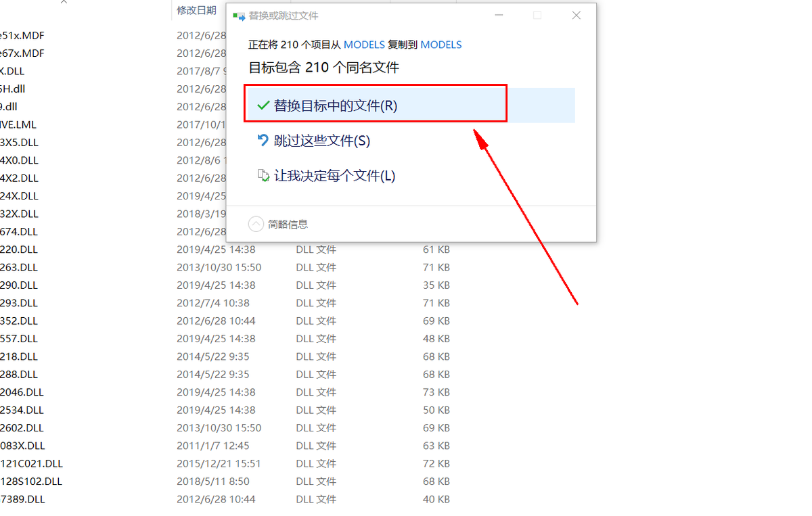Click the 72 KB size cell
This screenshot has height=516, width=812.
[436, 463]
